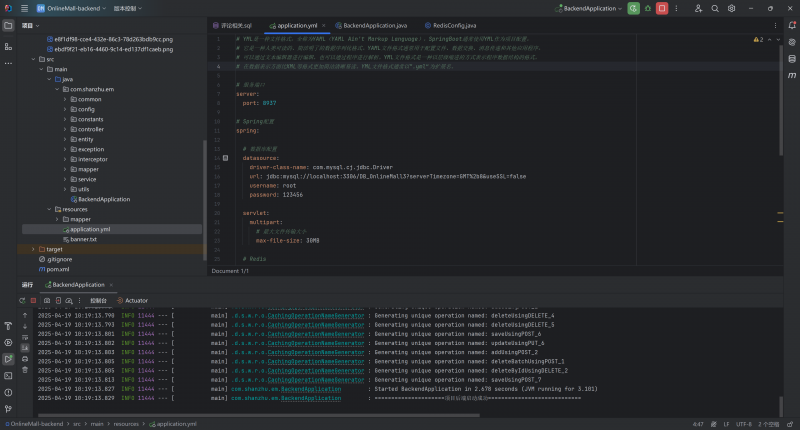The image size is (800, 430).
Task: Toggle scroll to end in the run console
Action: pos(25,349)
